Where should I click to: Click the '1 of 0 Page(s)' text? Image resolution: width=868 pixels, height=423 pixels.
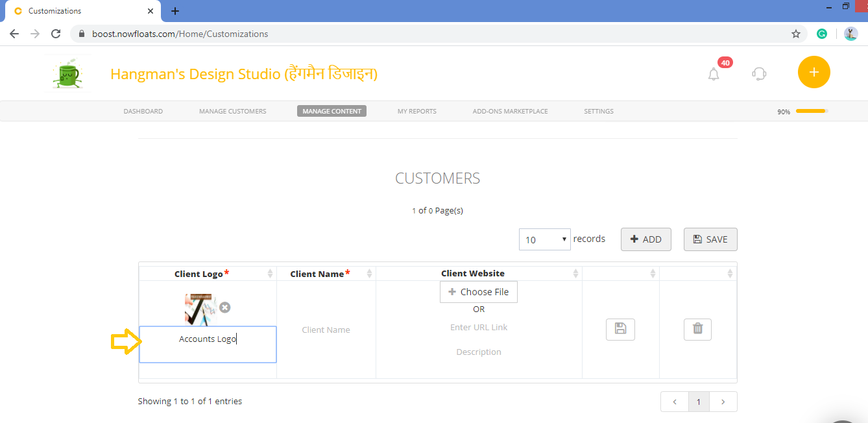(x=437, y=210)
